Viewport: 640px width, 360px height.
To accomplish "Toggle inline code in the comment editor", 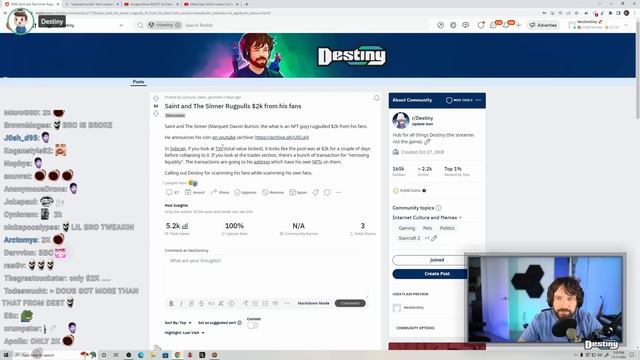I will tap(211, 303).
